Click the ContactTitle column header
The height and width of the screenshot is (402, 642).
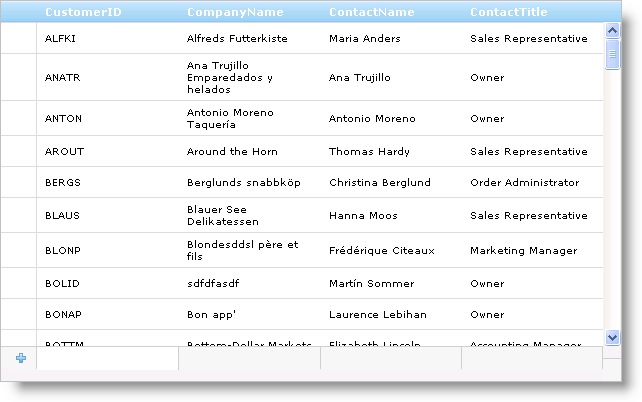pyautogui.click(x=509, y=12)
